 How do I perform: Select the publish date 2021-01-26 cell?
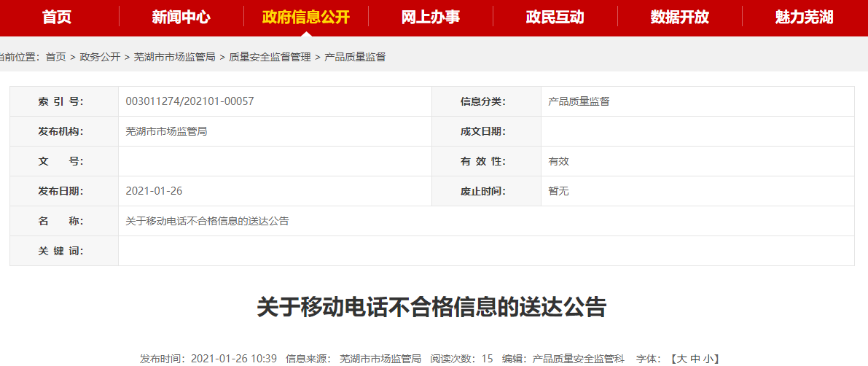click(275, 191)
